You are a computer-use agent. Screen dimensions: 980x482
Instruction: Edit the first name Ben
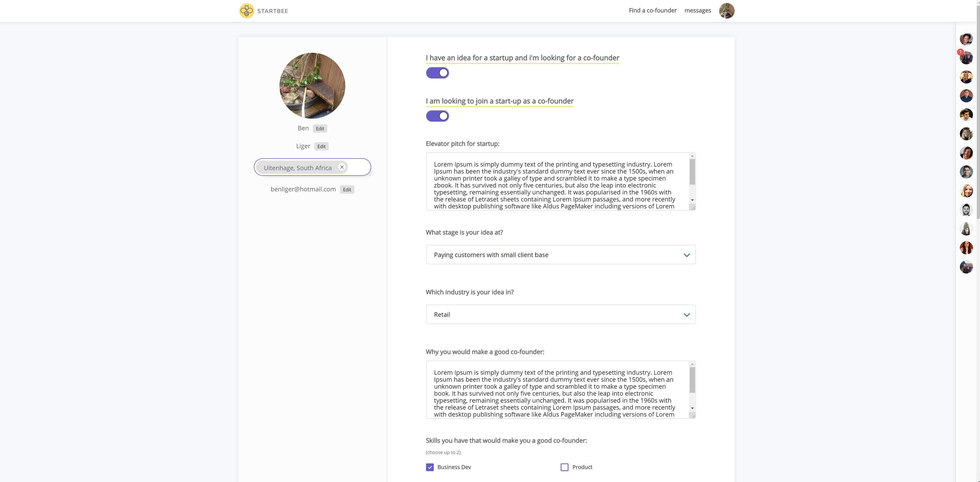[x=320, y=129]
